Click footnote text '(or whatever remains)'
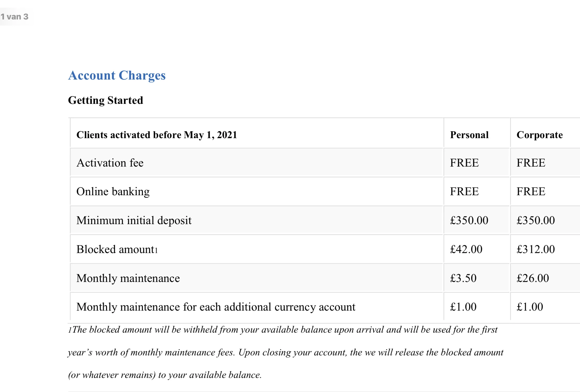 coord(112,375)
